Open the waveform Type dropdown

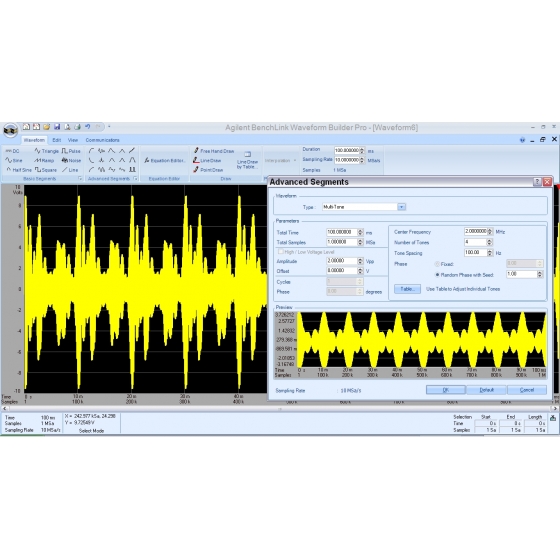point(401,207)
